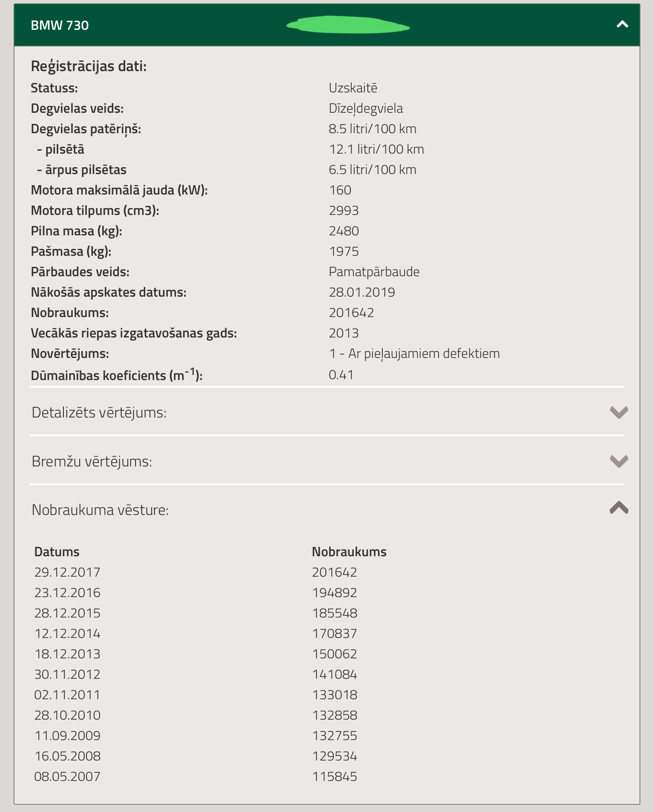654x812 pixels.
Task: Expand Detalizēts vērtējums with its down chevron
Action: coord(619,412)
